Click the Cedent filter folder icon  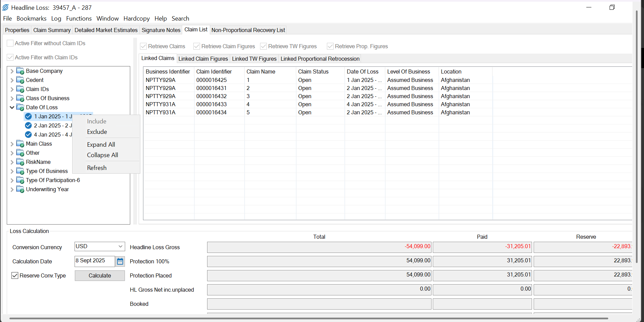pyautogui.click(x=20, y=80)
